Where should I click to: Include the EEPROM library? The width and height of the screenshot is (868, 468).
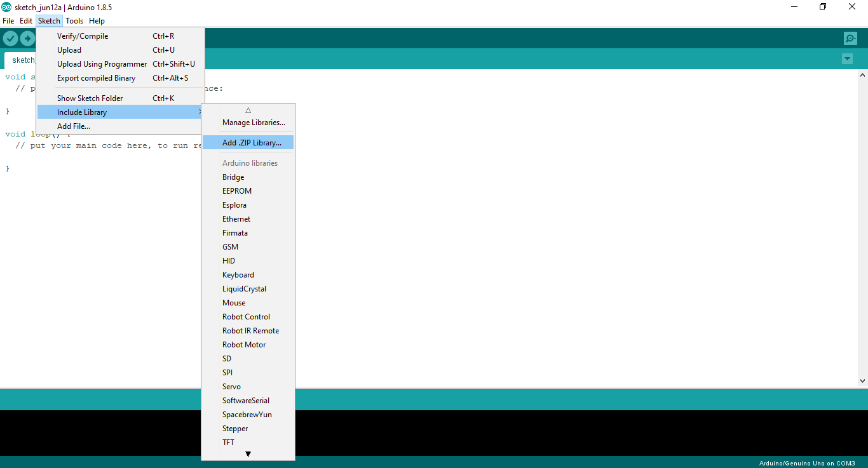pyautogui.click(x=248, y=191)
